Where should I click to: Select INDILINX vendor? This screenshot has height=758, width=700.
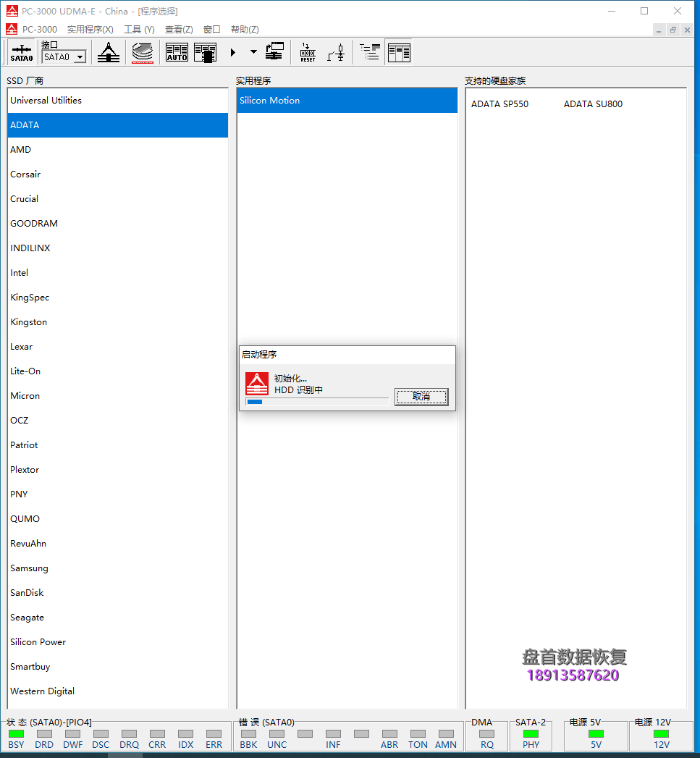118,248
